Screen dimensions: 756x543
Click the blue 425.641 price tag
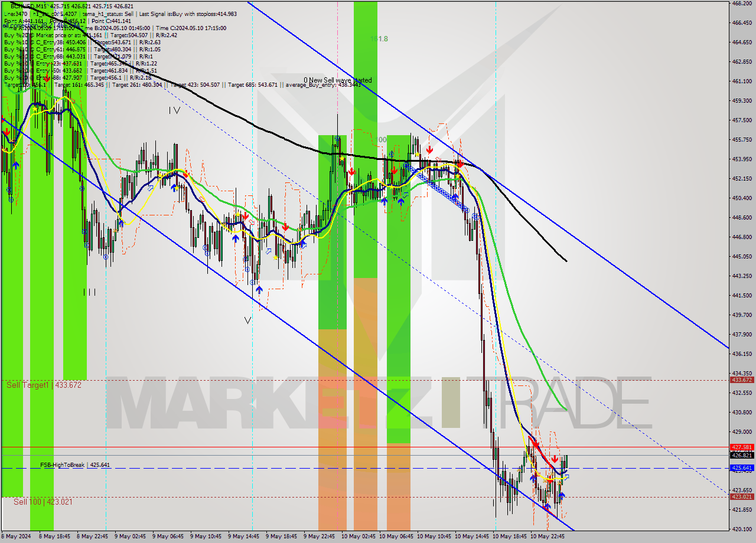tap(742, 468)
